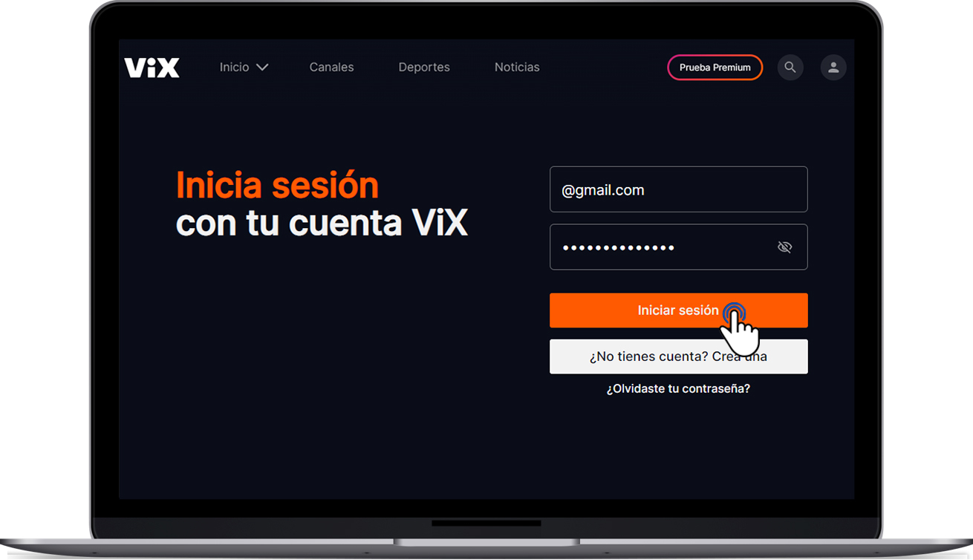Click the orange "Inicia sesión" heading

pos(277,186)
